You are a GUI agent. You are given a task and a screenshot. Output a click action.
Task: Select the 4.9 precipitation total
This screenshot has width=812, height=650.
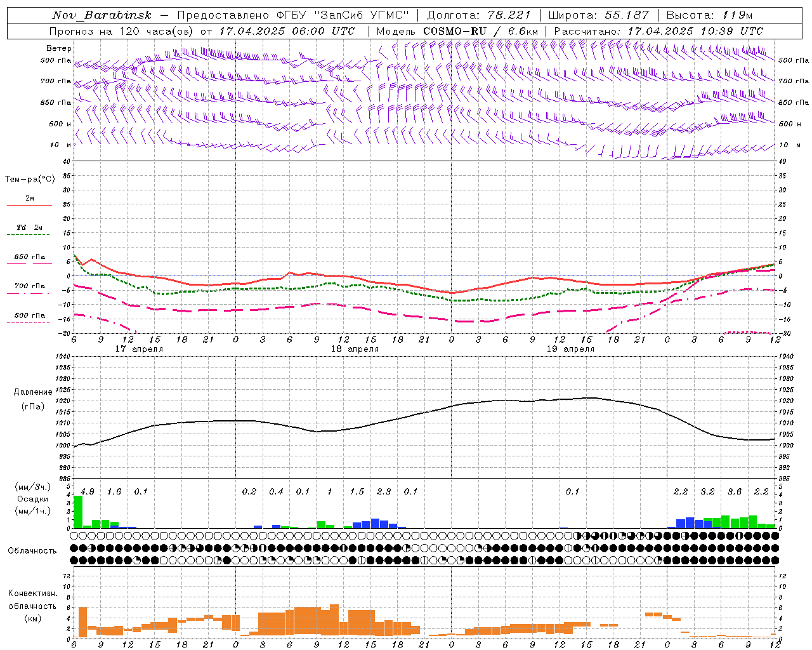click(88, 492)
